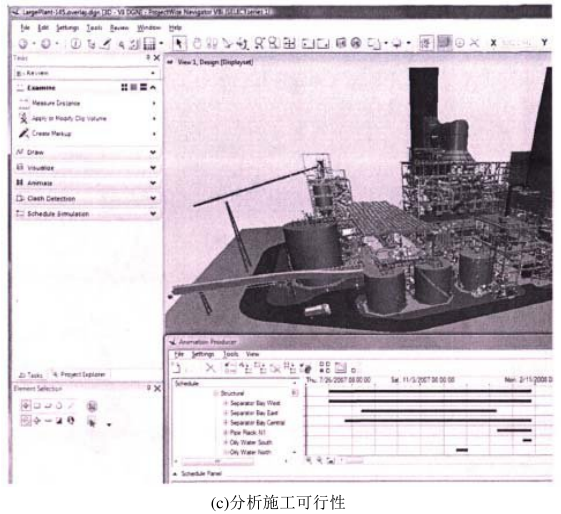Click the Redo forward arrow in toolbar
This screenshot has height=514, width=561.
pyautogui.click(x=45, y=44)
